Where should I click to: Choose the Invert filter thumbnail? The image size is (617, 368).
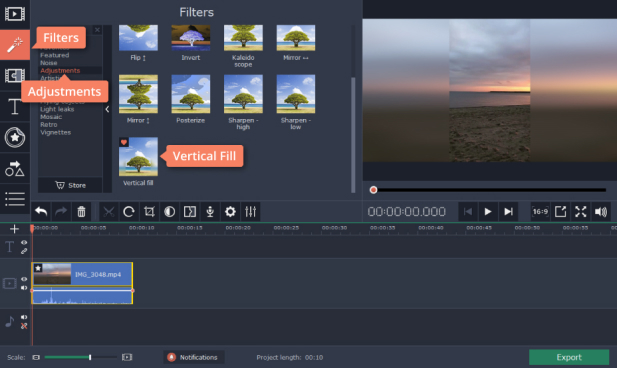191,38
